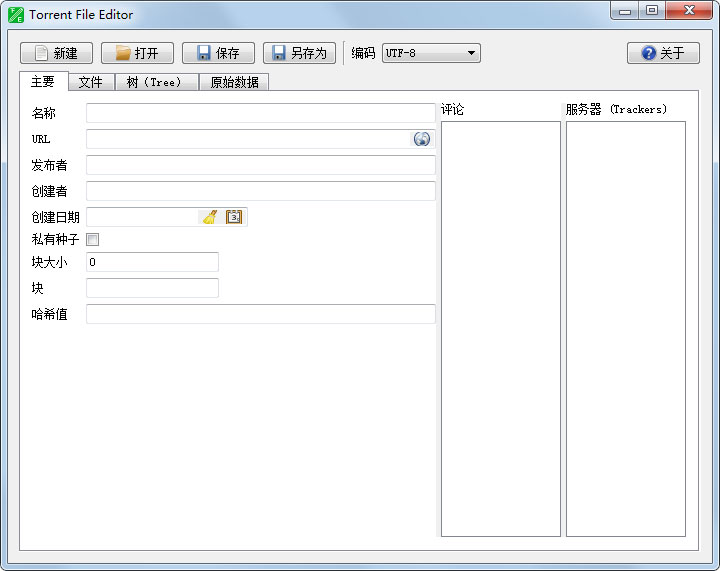720x571 pixels.
Task: Close the Torrent File Editor window
Action: [x=689, y=11]
